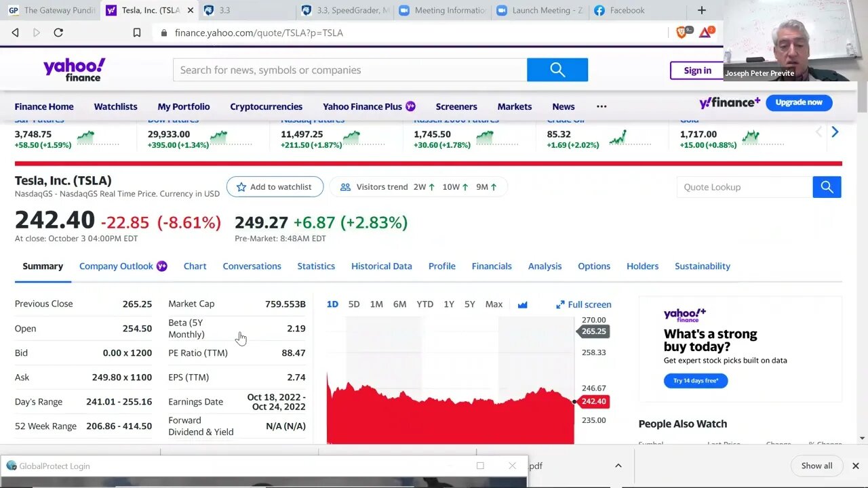Click the Market Cap value 759.553B

point(285,304)
